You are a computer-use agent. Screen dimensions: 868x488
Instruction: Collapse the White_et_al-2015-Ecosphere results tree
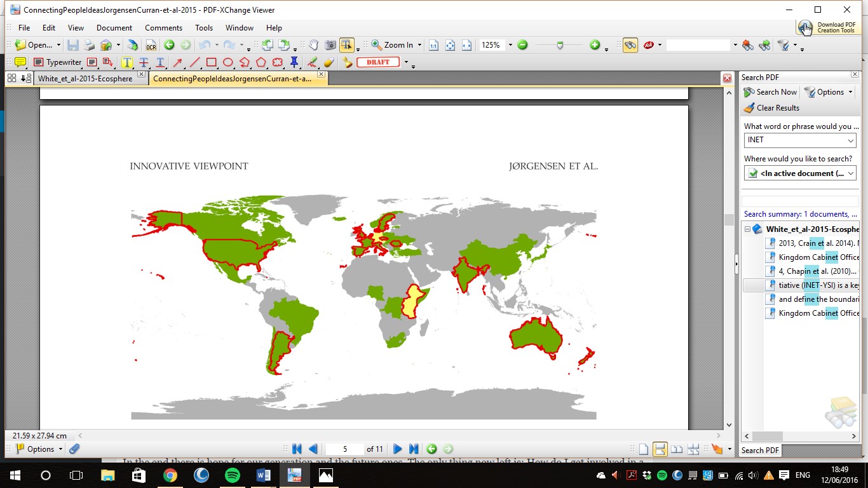748,229
